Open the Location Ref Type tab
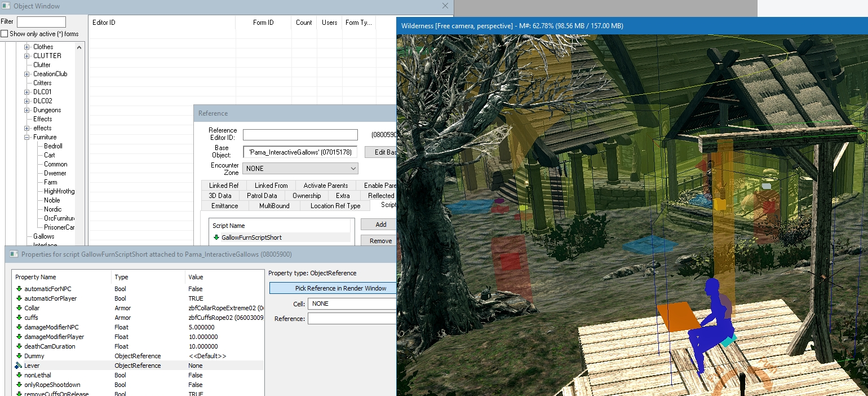Viewport: 868px width, 396px height. (x=335, y=206)
